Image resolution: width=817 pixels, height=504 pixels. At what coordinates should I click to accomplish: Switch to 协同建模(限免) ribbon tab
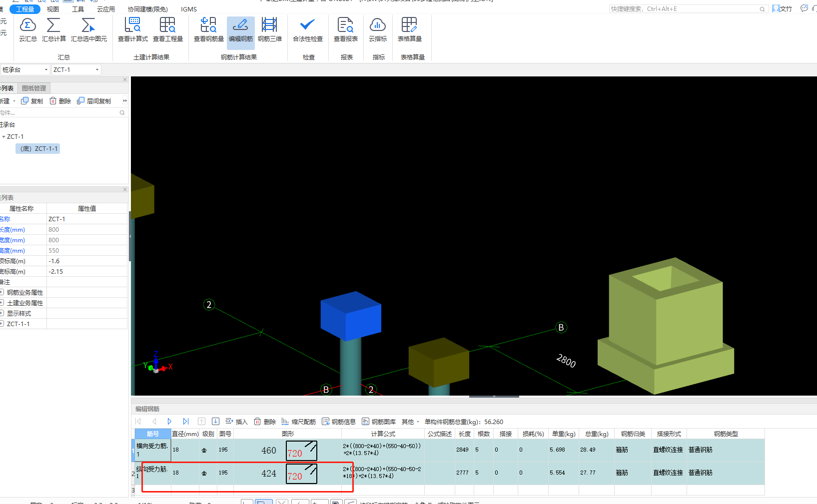148,9
